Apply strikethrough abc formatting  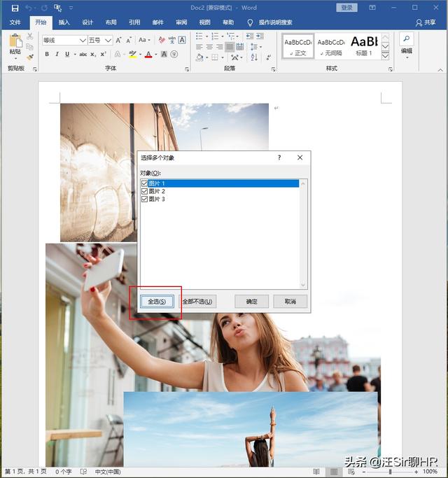coord(83,55)
